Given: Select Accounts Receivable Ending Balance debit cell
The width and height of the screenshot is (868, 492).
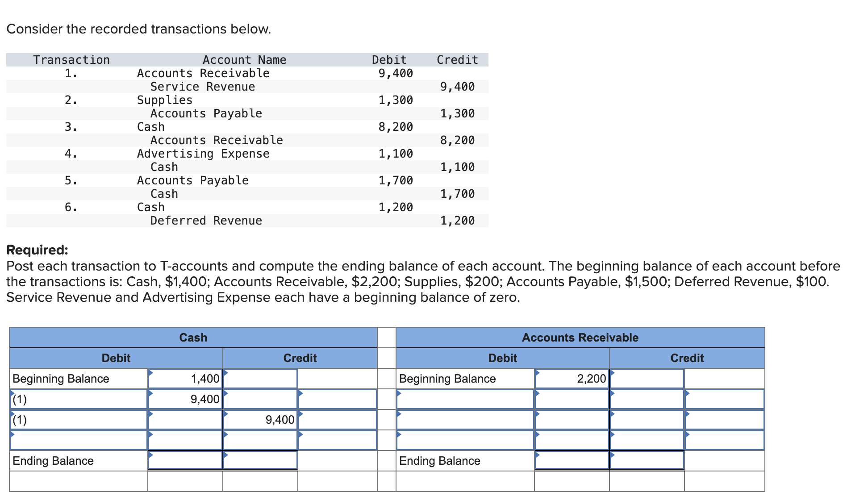Looking at the screenshot, I should coord(572,460).
